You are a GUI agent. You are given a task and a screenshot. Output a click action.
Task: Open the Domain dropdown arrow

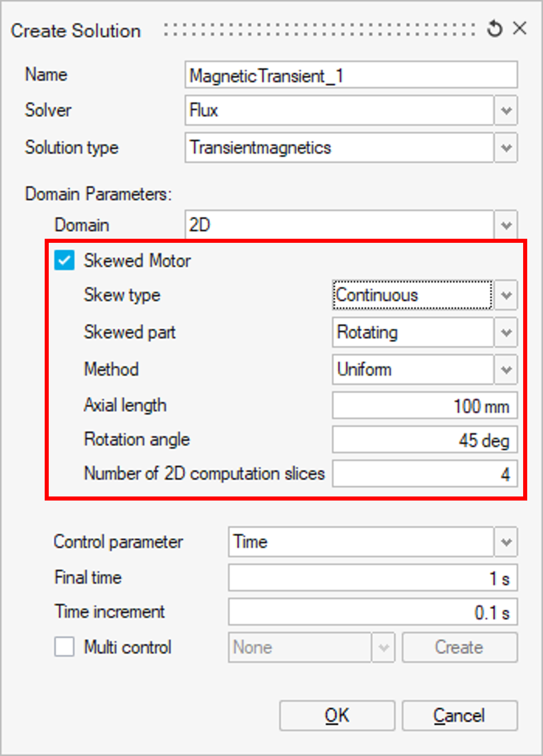[x=506, y=225]
